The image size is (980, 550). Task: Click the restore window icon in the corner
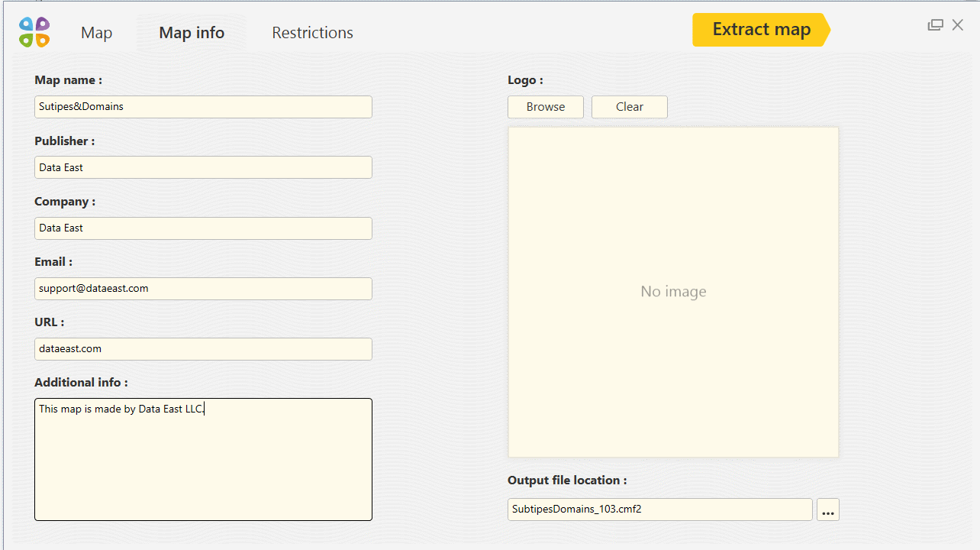tap(935, 24)
